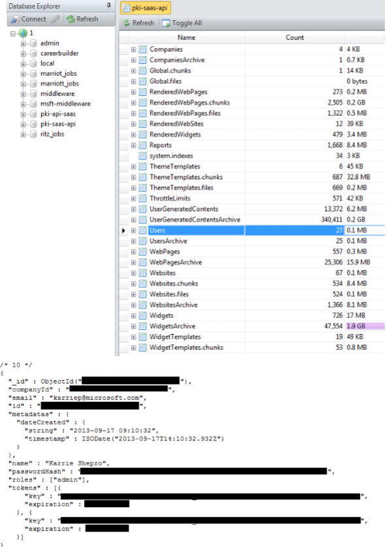Click the Widgets table icon
Viewport: 392px width, 547px height.
[x=142, y=316]
